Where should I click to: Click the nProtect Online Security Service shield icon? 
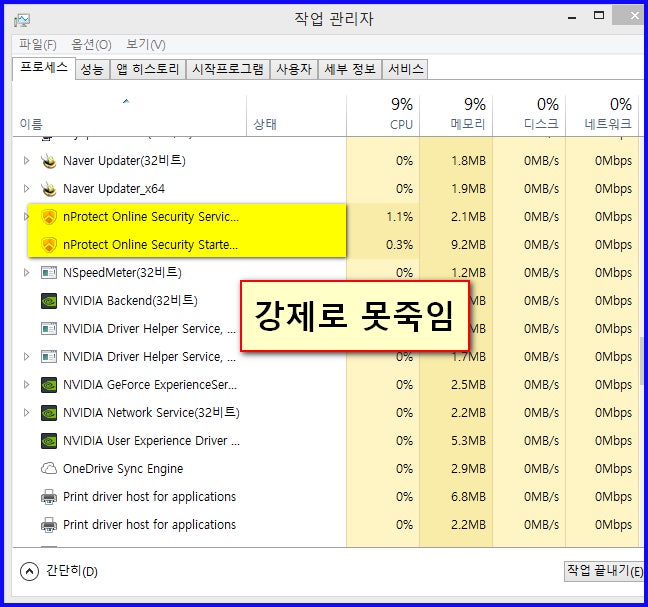[49, 217]
